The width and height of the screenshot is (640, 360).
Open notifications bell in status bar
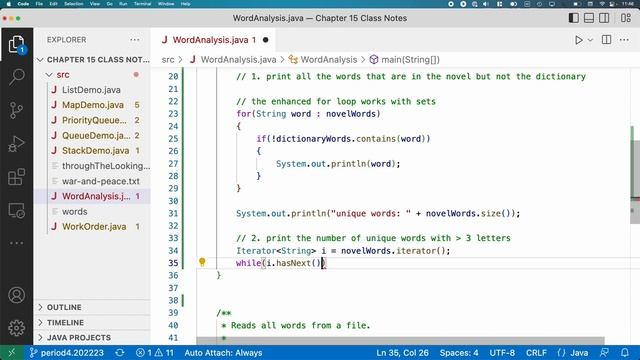pyautogui.click(x=625, y=353)
